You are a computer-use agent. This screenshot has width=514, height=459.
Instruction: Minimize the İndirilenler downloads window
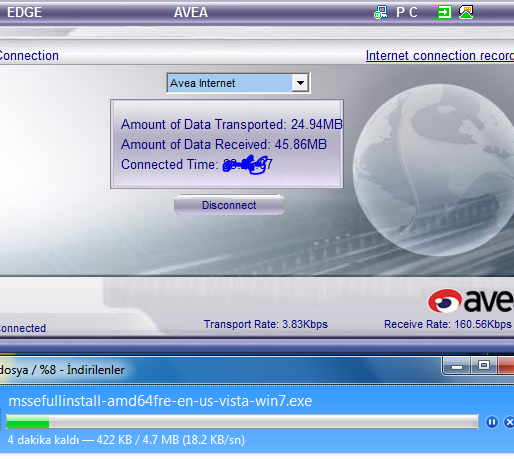(457, 366)
